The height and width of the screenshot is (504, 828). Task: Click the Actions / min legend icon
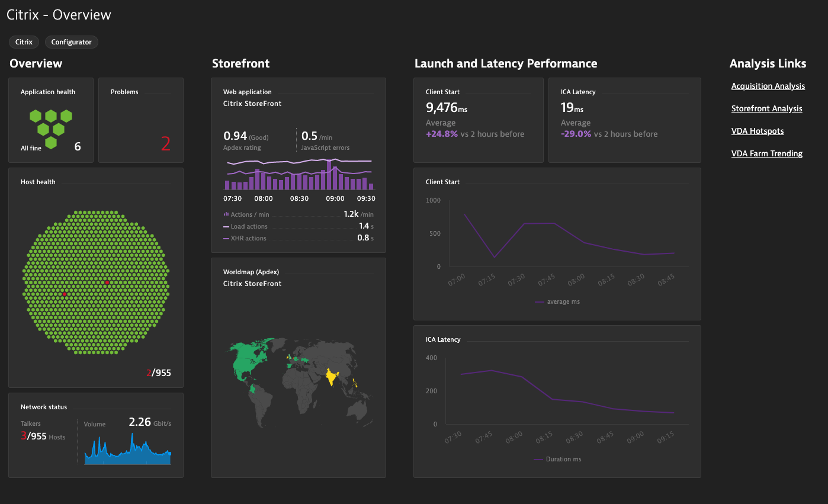[226, 214]
